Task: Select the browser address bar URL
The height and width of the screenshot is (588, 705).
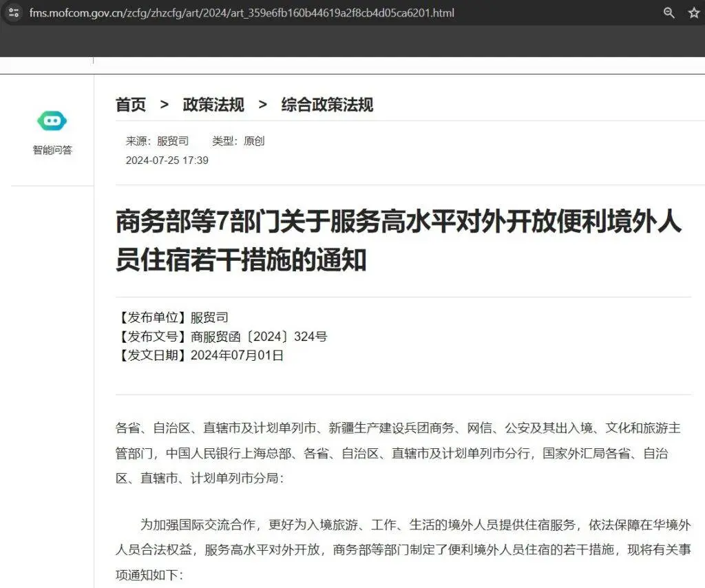Action: pyautogui.click(x=242, y=13)
